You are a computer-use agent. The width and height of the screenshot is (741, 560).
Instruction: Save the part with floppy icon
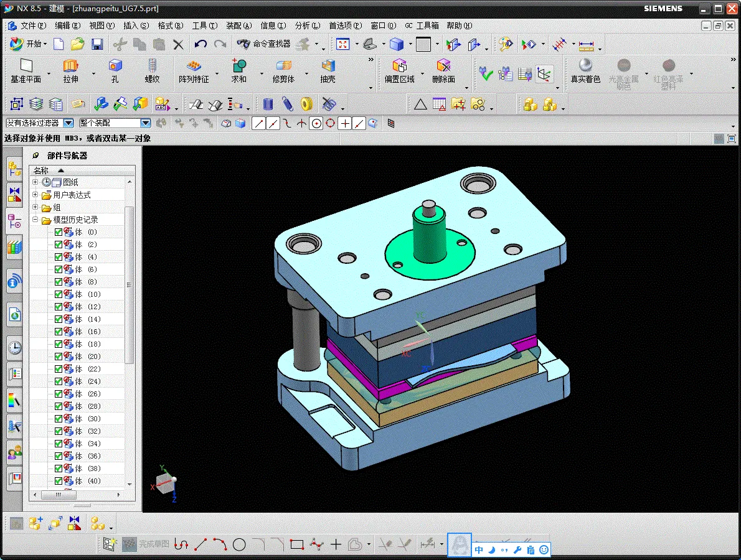click(97, 44)
